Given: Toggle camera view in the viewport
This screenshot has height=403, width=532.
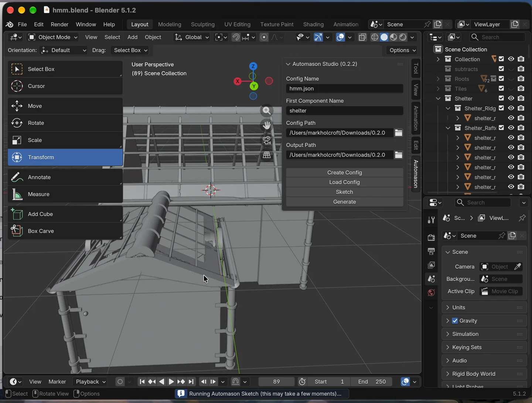Looking at the screenshot, I should [266, 140].
